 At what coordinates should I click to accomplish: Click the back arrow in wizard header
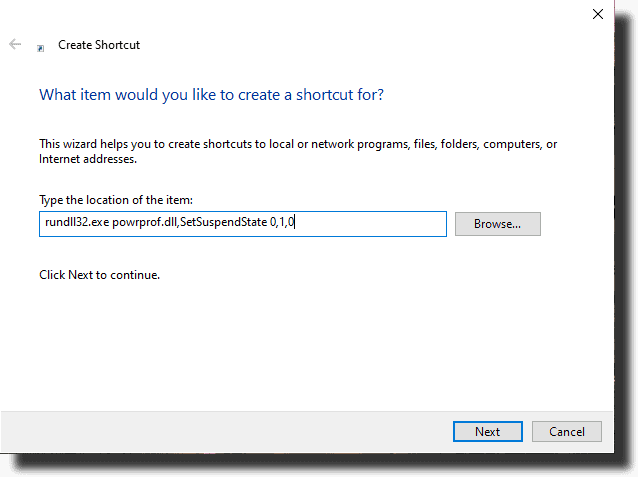tap(15, 44)
